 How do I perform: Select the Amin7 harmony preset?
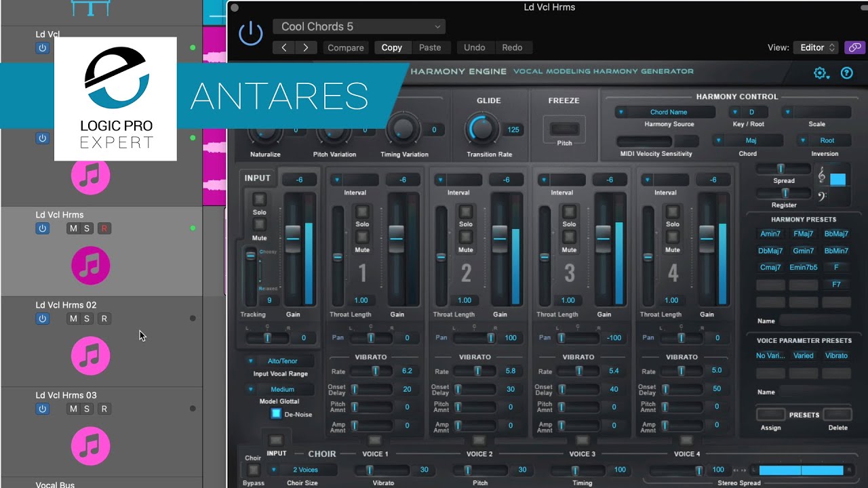(x=770, y=234)
